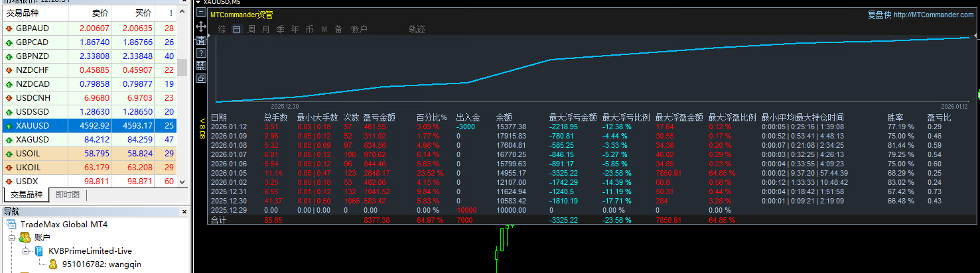Open the 币 currency tab

(309, 29)
